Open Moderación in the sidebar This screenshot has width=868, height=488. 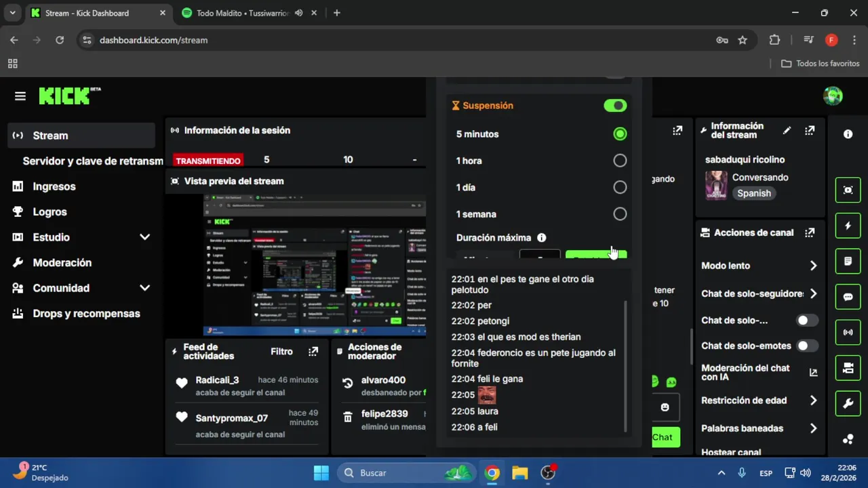81,262
